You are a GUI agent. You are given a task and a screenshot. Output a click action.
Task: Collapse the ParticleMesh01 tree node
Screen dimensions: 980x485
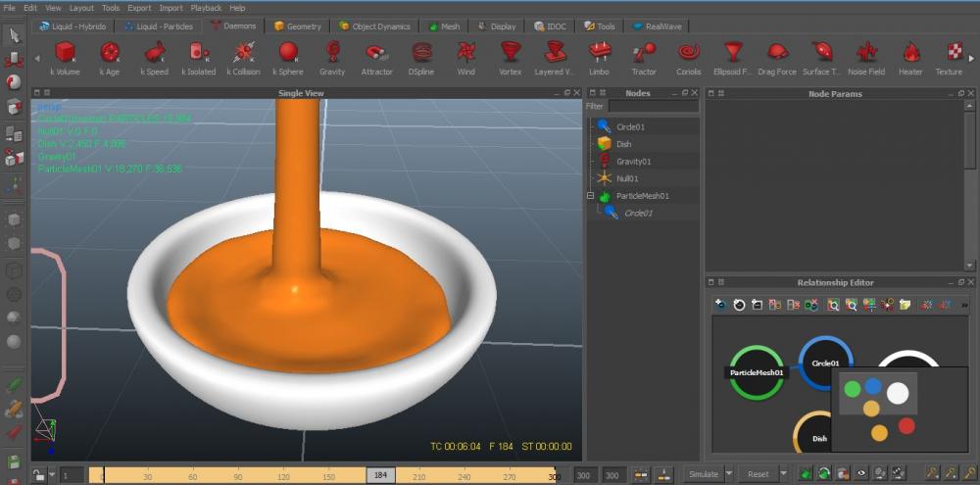tap(591, 196)
